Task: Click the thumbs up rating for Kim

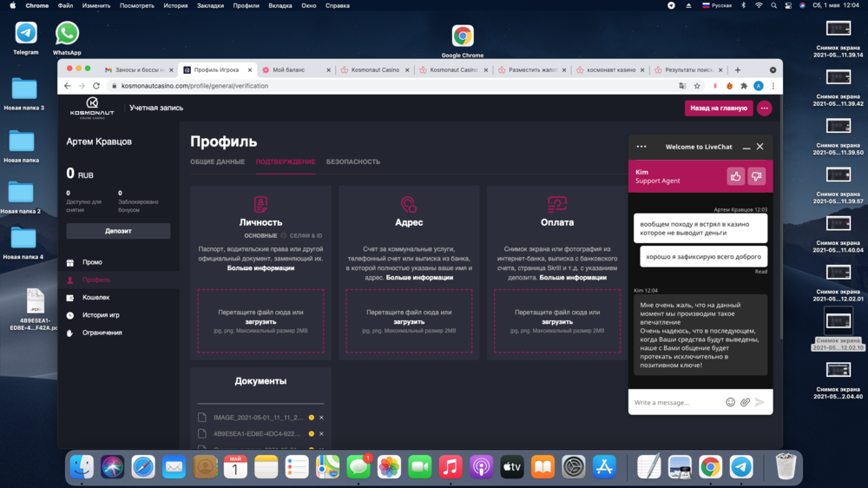Action: point(736,176)
